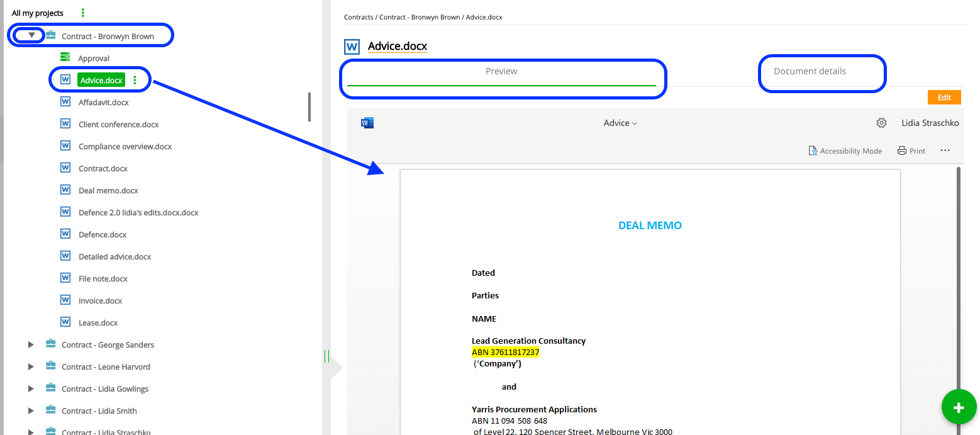Click briefcase icon for Lidia Gowlings contract

(51, 388)
